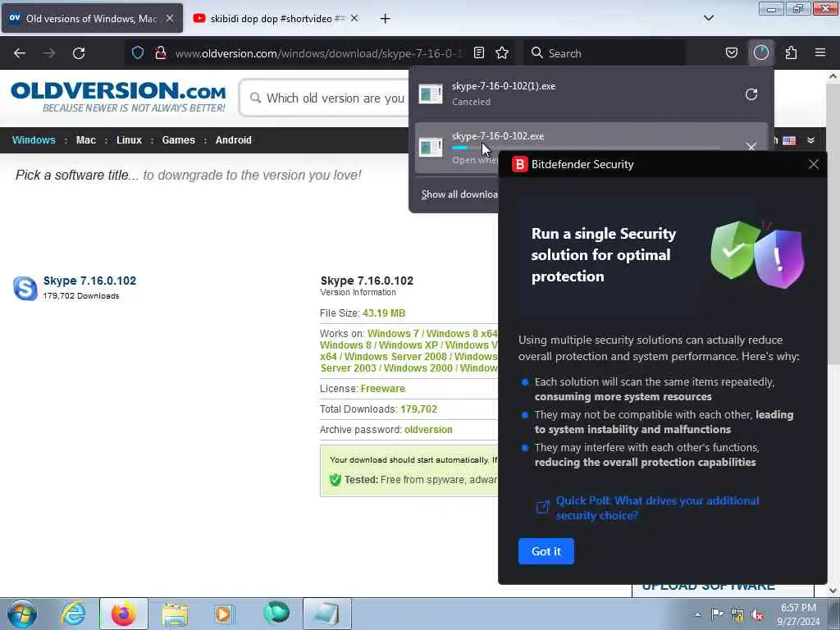The image size is (840, 630).
Task: Select Linux in site navigation
Action: click(129, 139)
